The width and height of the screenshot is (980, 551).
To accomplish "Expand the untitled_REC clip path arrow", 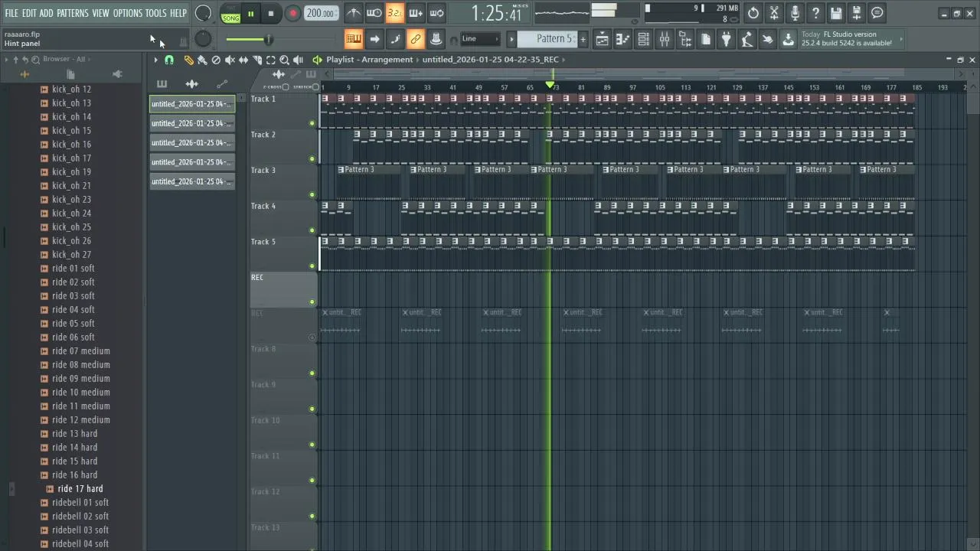I will tap(563, 60).
